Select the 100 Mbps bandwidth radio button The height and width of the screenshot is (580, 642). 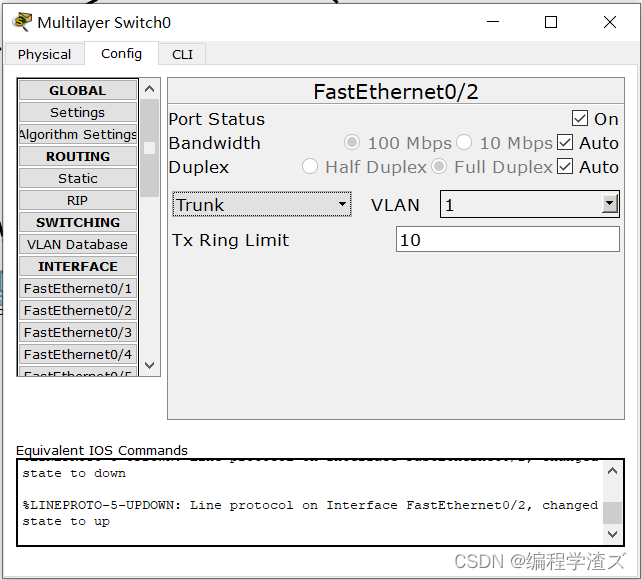pos(352,143)
